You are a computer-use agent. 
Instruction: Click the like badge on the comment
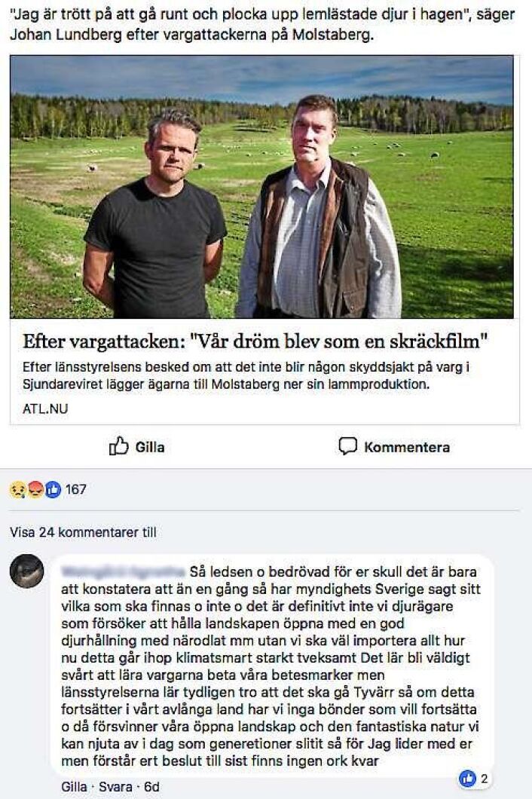pos(467,778)
